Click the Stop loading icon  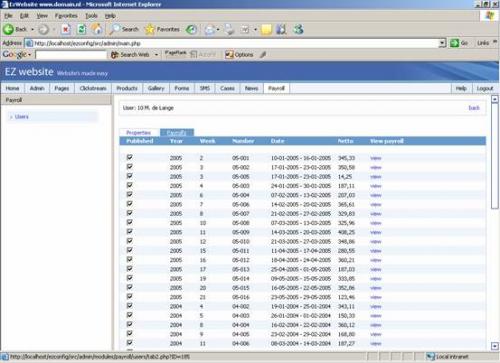[x=66, y=29]
